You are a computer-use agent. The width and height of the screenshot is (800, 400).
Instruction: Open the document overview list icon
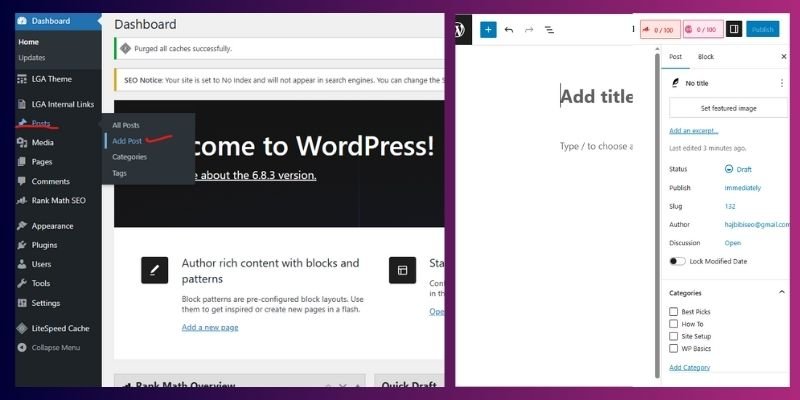549,30
